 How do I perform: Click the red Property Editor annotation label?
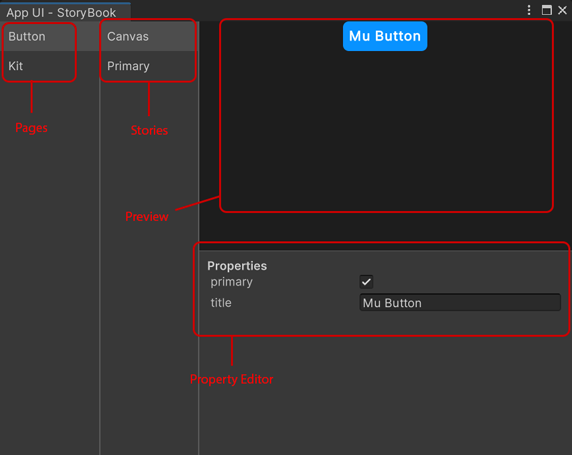tap(231, 379)
